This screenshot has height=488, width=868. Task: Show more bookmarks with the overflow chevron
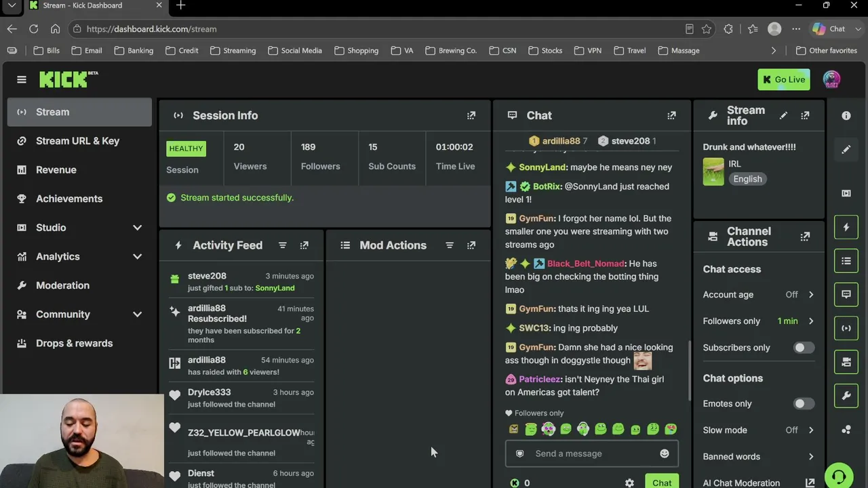[x=774, y=50]
